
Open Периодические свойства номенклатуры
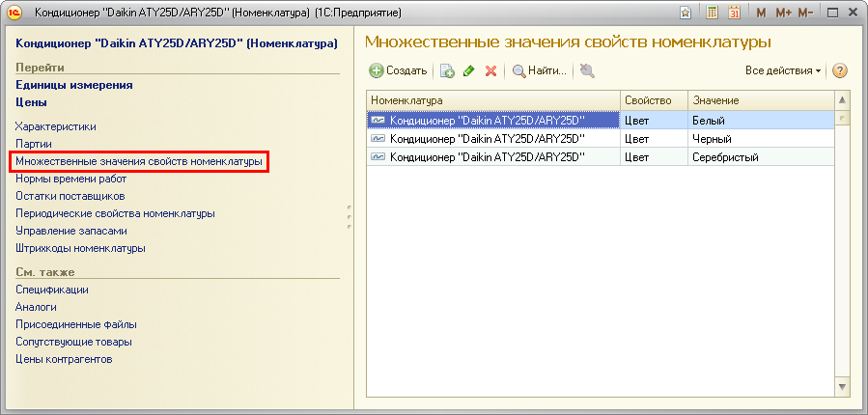(115, 213)
